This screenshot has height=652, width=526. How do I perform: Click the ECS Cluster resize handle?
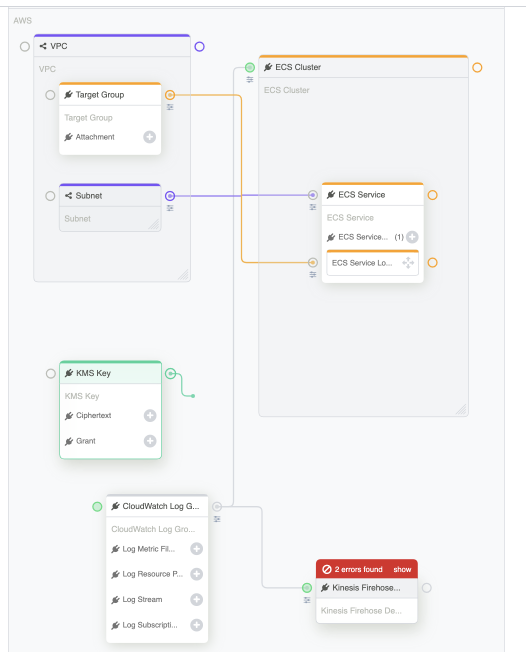pyautogui.click(x=461, y=409)
